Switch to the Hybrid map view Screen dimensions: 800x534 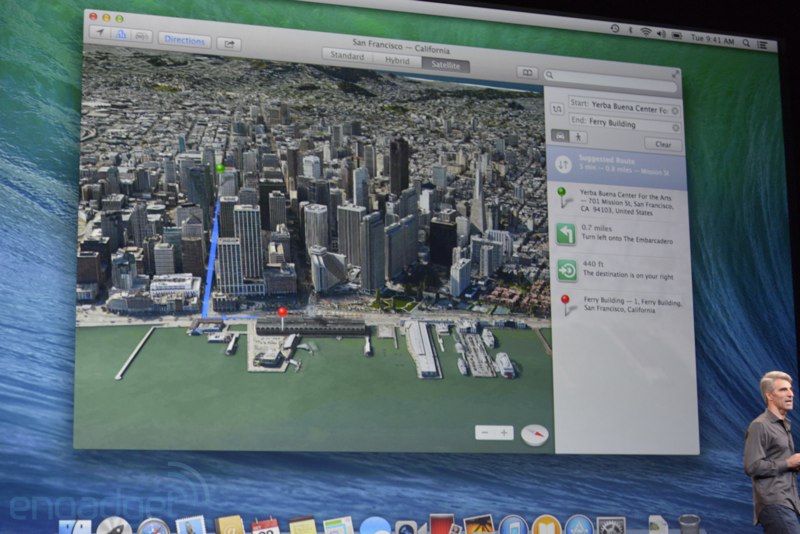click(397, 60)
